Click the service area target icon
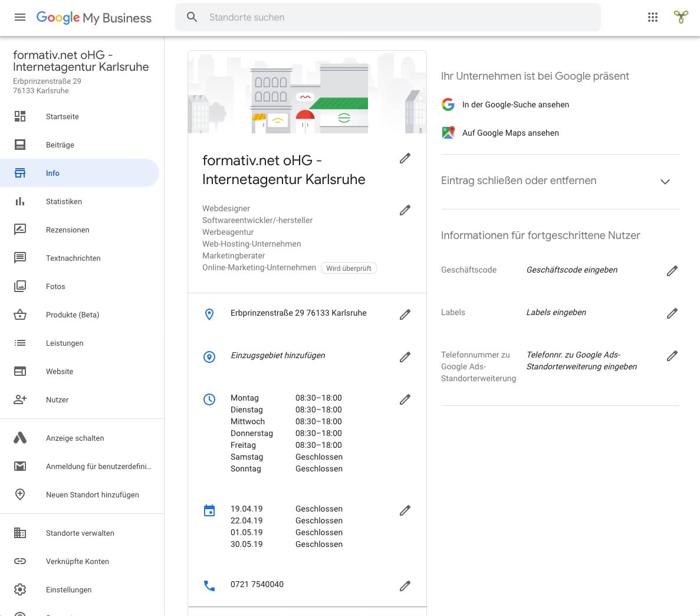The height and width of the screenshot is (616, 700). [x=209, y=357]
